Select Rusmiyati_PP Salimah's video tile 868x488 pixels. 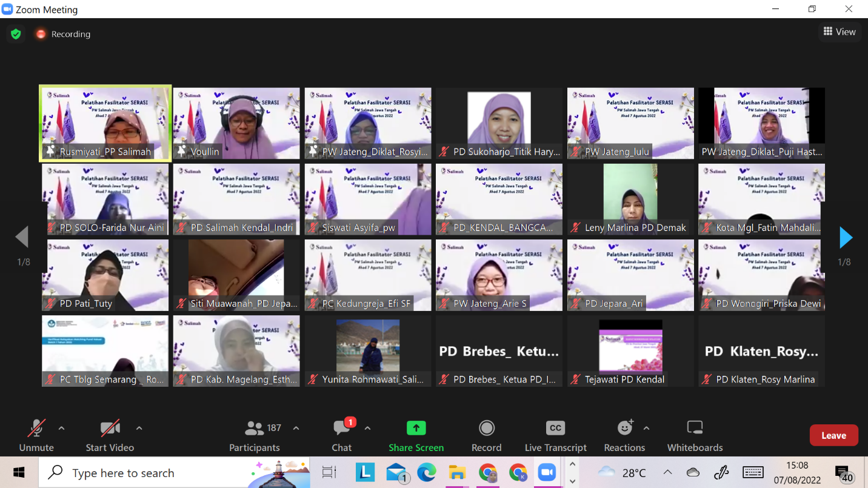click(105, 123)
